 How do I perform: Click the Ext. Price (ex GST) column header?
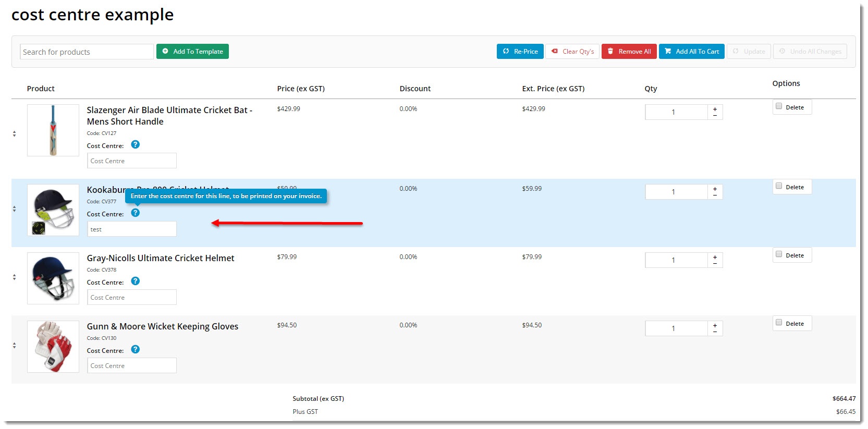pyautogui.click(x=553, y=89)
